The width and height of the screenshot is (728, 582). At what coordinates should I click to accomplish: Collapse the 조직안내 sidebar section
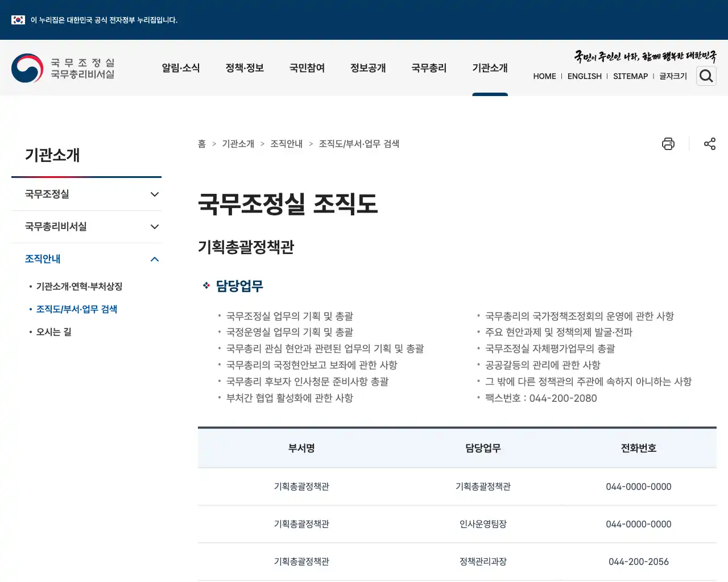tap(86, 259)
